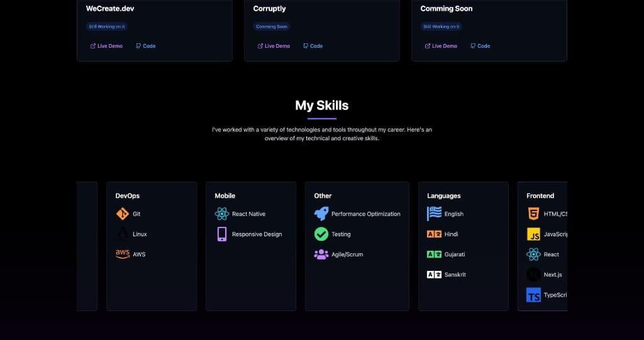Image resolution: width=644 pixels, height=340 pixels.
Task: Click the React Native atom icon
Action: coord(222,214)
